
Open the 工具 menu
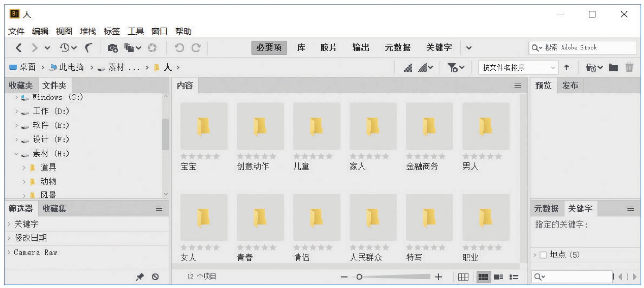pos(136,31)
